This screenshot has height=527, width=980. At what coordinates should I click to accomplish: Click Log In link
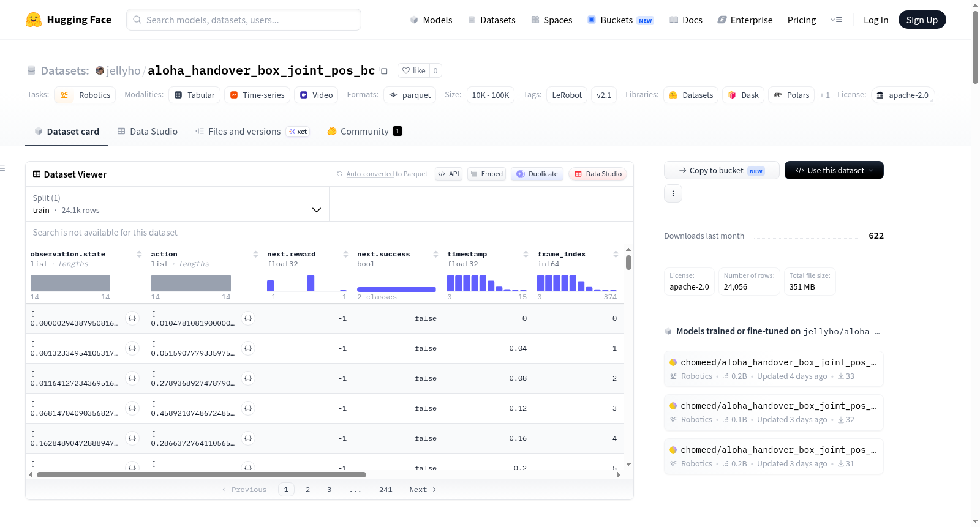(876, 20)
